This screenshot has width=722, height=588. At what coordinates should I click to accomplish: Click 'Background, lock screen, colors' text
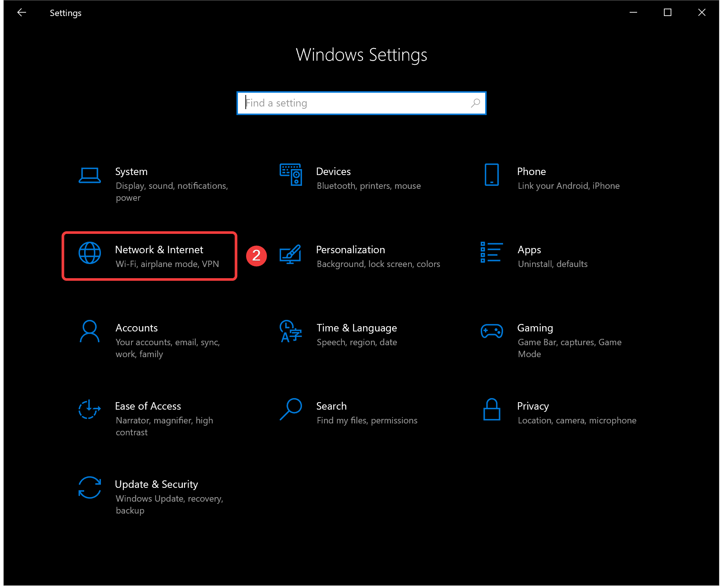(378, 264)
